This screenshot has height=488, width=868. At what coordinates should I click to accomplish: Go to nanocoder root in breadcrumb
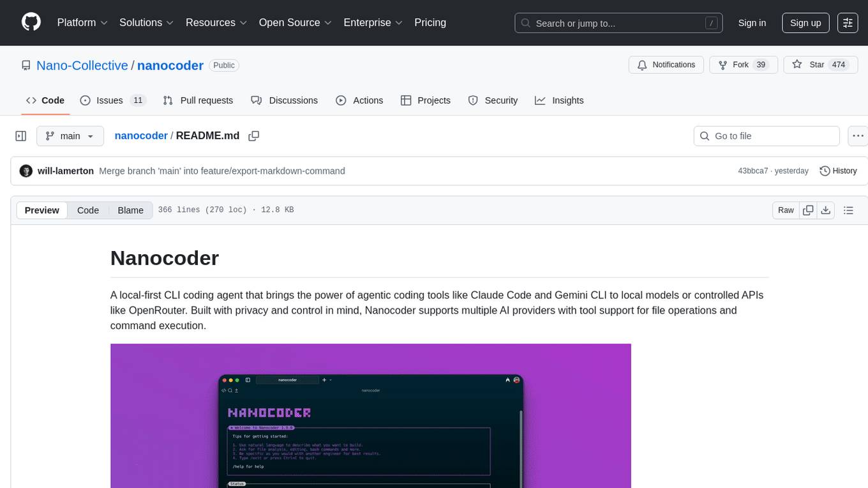coord(141,135)
